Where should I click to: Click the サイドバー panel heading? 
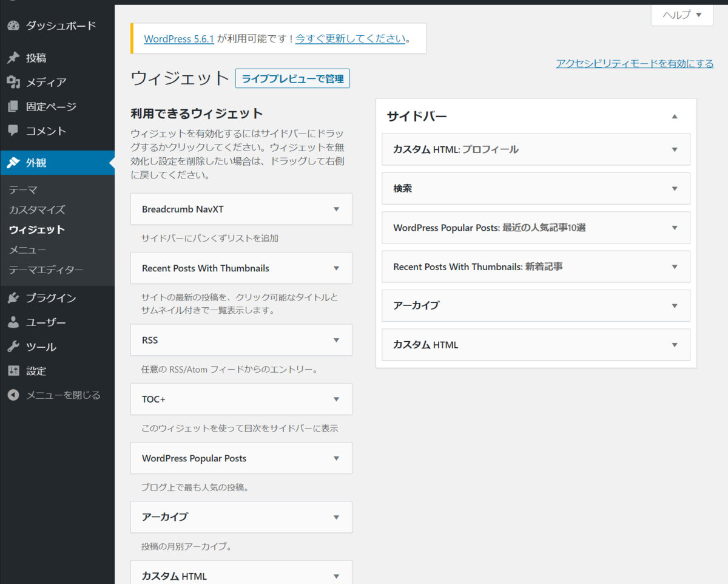pyautogui.click(x=417, y=117)
